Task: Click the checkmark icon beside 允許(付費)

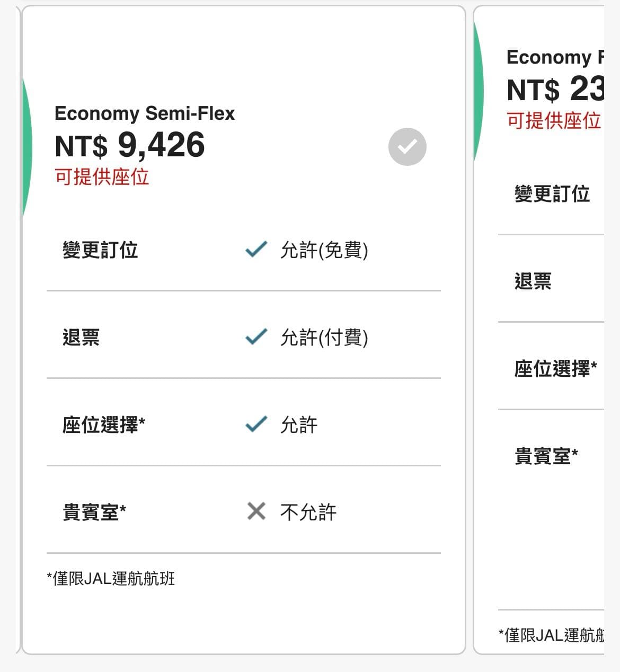Action: pyautogui.click(x=256, y=337)
